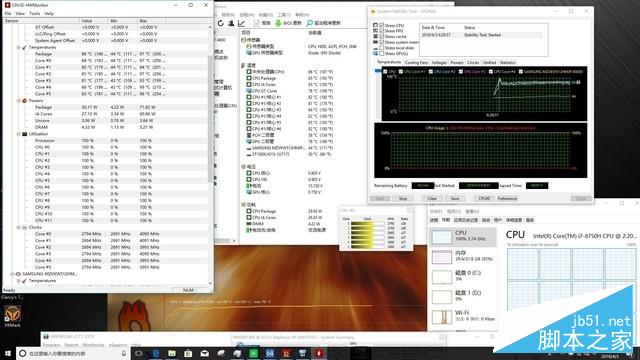This screenshot has height=360, width=640.
Task: Click the Stop button in Stability Test
Action: click(x=403, y=198)
